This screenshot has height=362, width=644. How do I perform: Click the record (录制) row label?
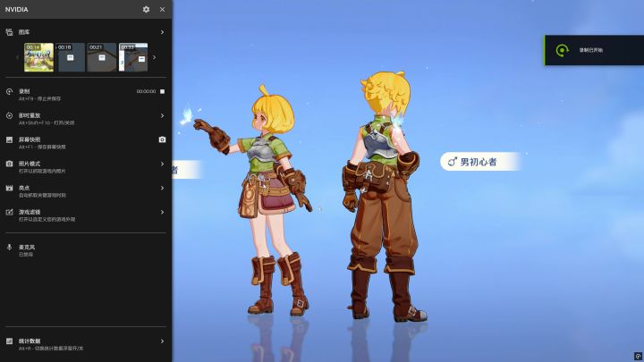click(24, 91)
